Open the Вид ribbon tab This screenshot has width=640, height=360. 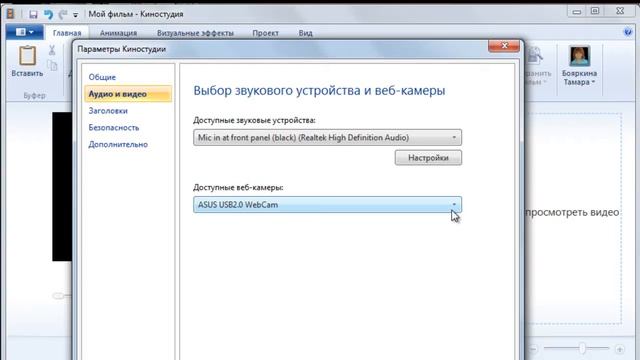(305, 33)
